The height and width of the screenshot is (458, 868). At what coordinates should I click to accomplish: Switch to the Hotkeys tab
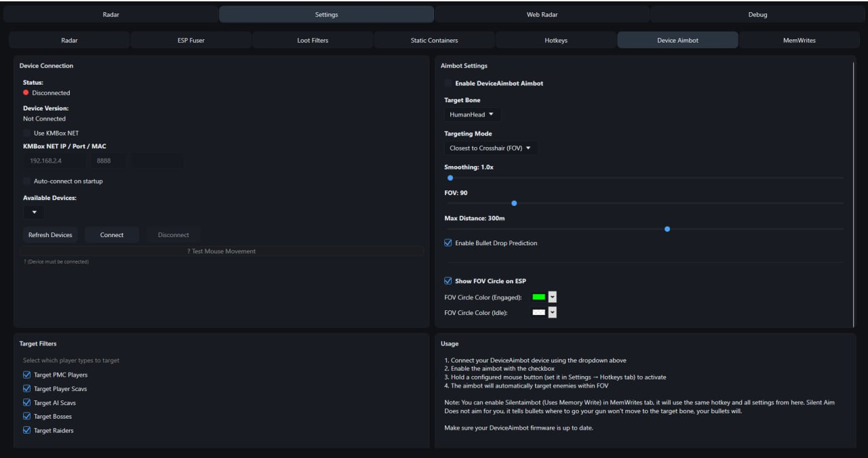pyautogui.click(x=556, y=41)
